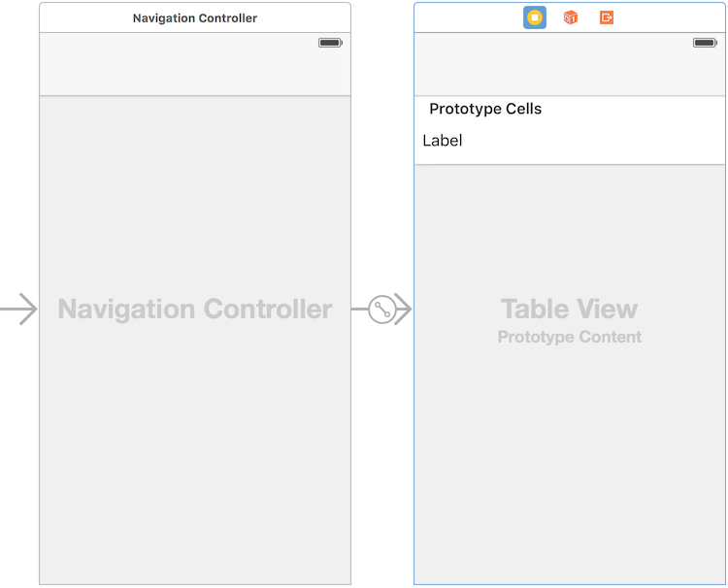This screenshot has height=588, width=728.
Task: Click the large gray 'Table View' placeholder text
Action: pyautogui.click(x=569, y=310)
